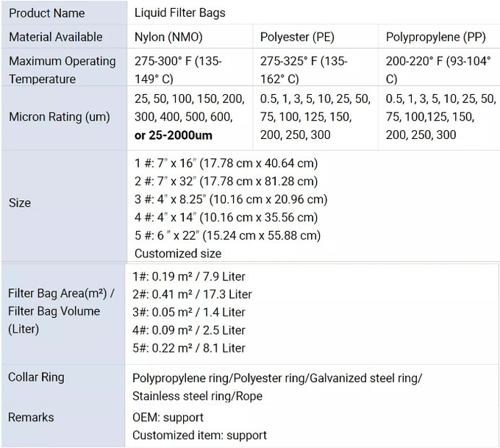Click the Stainless steel ring/Rope text

(x=197, y=396)
